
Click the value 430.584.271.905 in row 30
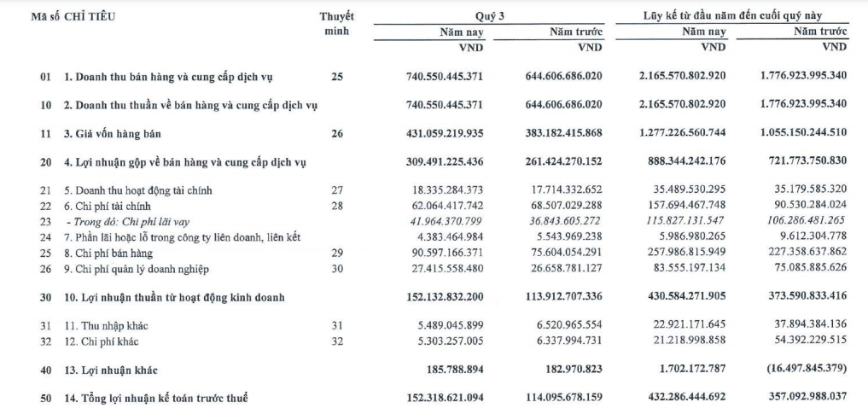click(684, 297)
